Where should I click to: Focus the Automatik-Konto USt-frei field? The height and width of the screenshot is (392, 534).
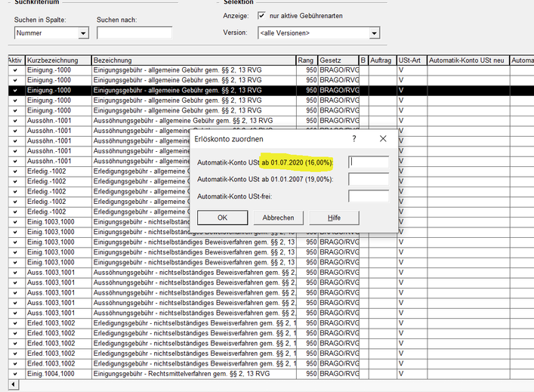tap(369, 196)
